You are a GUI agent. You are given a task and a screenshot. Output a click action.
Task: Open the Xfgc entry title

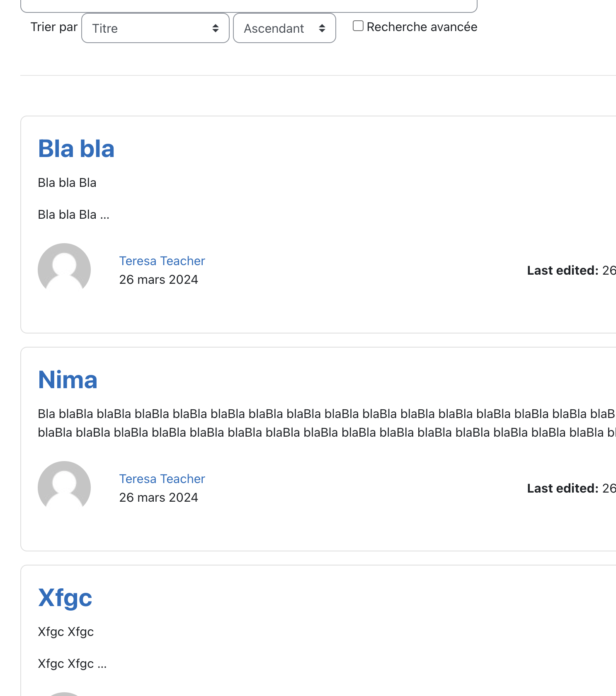pyautogui.click(x=65, y=598)
